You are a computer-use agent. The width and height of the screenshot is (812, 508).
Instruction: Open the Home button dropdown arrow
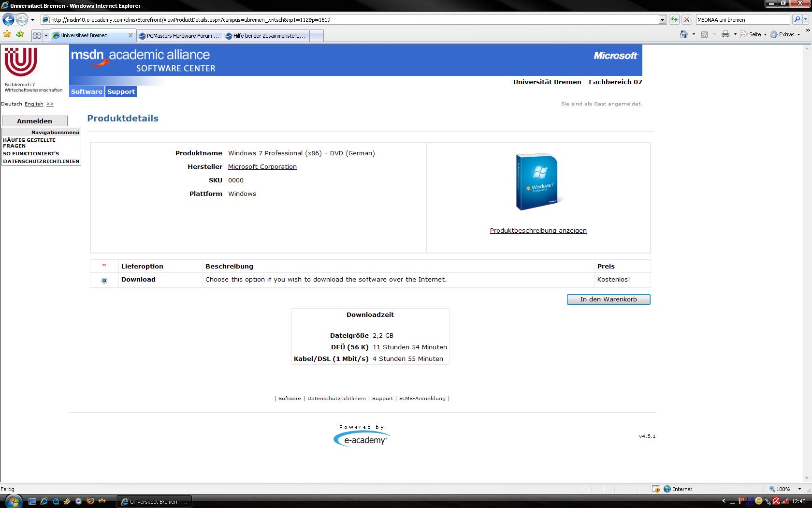(694, 34)
